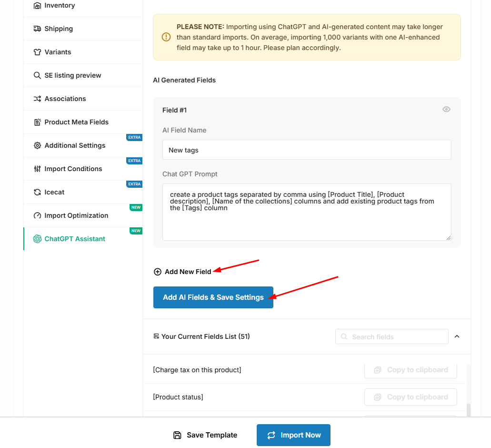Click the EXTRA badge on Import Conditions
This screenshot has height=448, width=491.
(134, 161)
